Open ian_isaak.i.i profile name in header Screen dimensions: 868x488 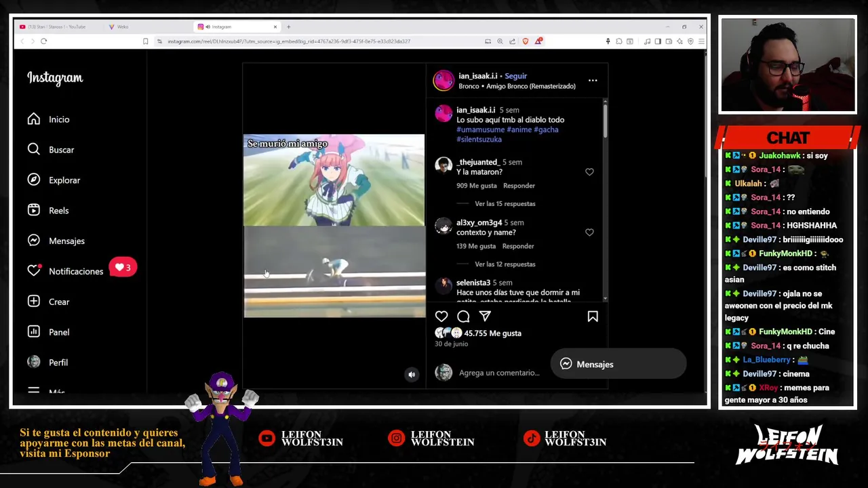[x=478, y=76]
